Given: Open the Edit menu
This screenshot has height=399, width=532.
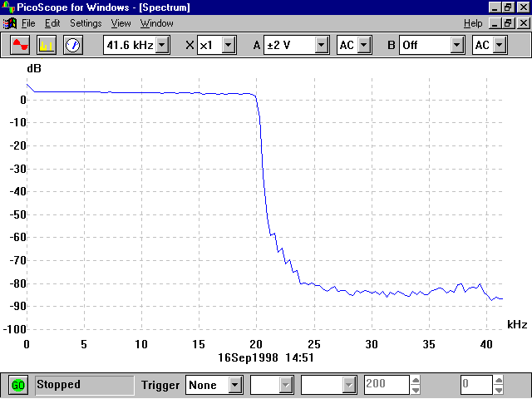Looking at the screenshot, I should [x=52, y=23].
